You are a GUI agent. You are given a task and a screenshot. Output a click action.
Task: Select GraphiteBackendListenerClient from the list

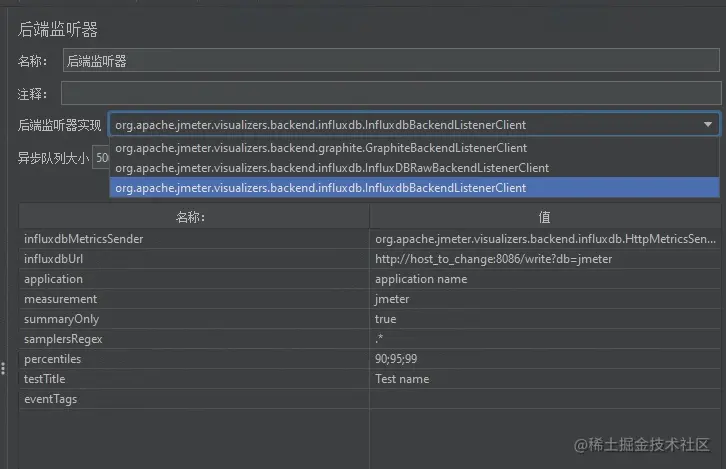pyautogui.click(x=414, y=148)
